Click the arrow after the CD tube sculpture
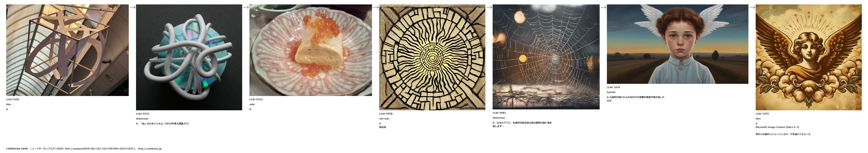The image size is (868, 153). tap(246, 7)
